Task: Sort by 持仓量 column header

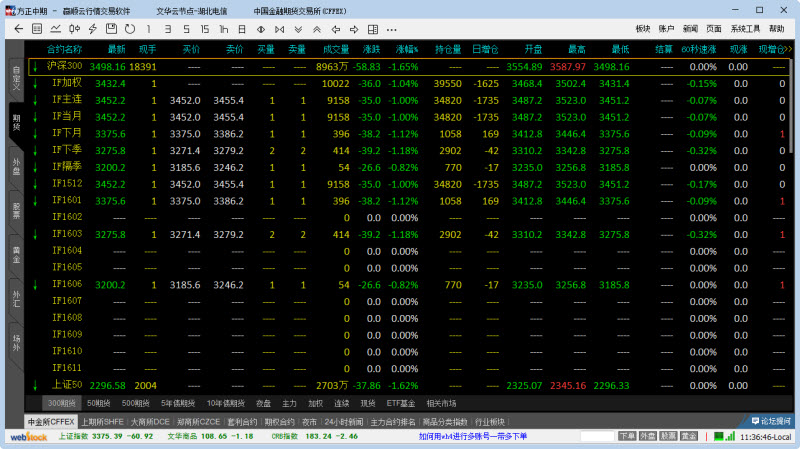Action: pyautogui.click(x=448, y=49)
